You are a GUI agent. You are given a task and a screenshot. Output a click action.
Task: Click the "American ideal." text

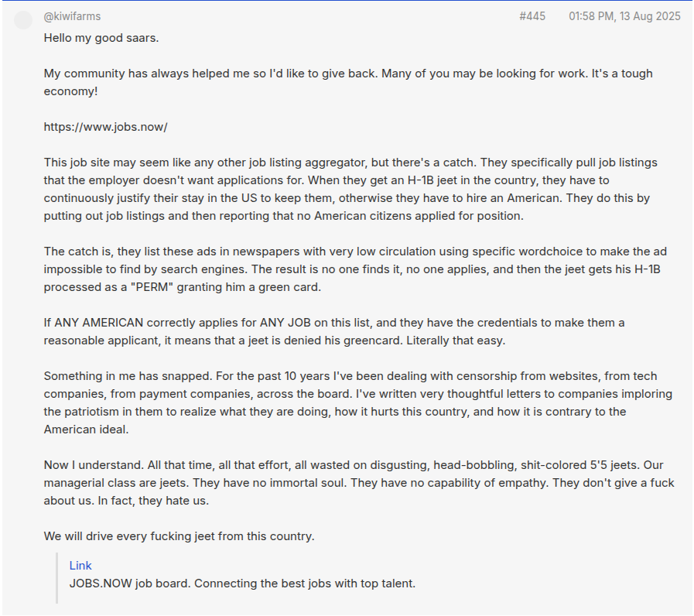[x=86, y=429]
